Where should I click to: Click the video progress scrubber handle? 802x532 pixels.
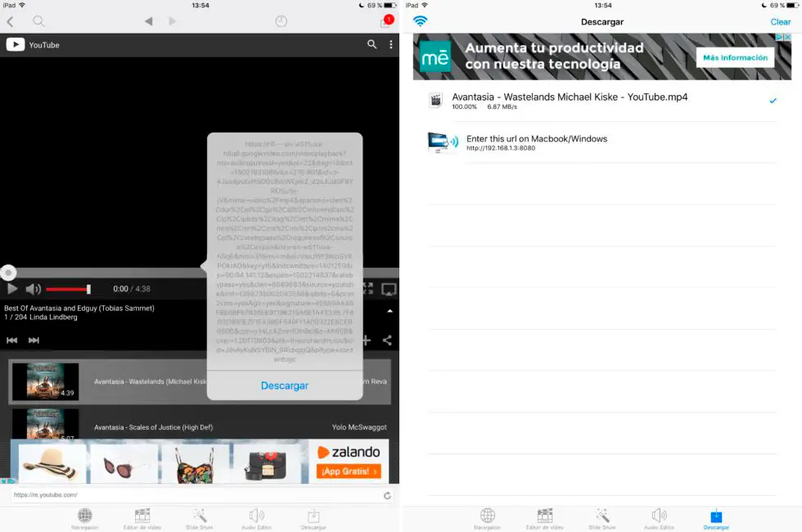point(8,273)
